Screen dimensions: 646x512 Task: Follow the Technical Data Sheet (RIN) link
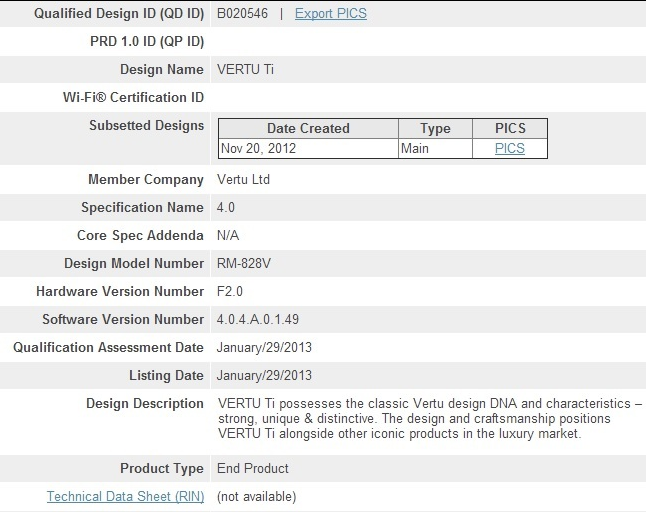tap(125, 496)
